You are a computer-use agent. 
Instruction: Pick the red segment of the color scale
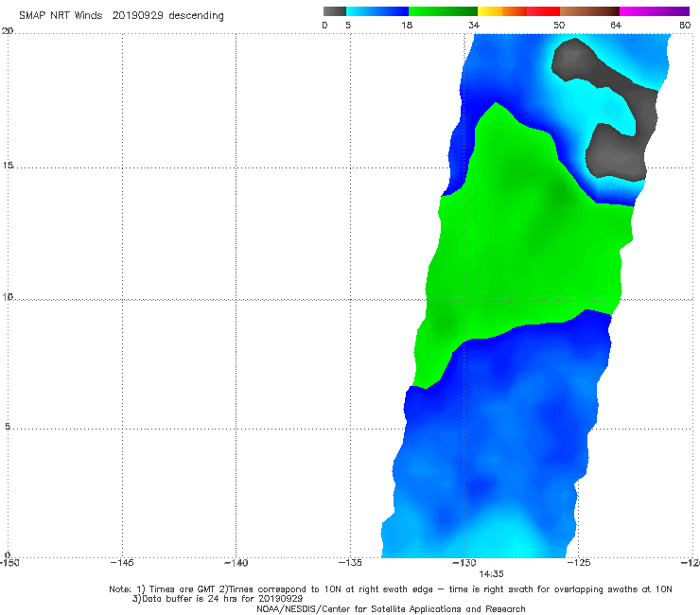[x=543, y=11]
